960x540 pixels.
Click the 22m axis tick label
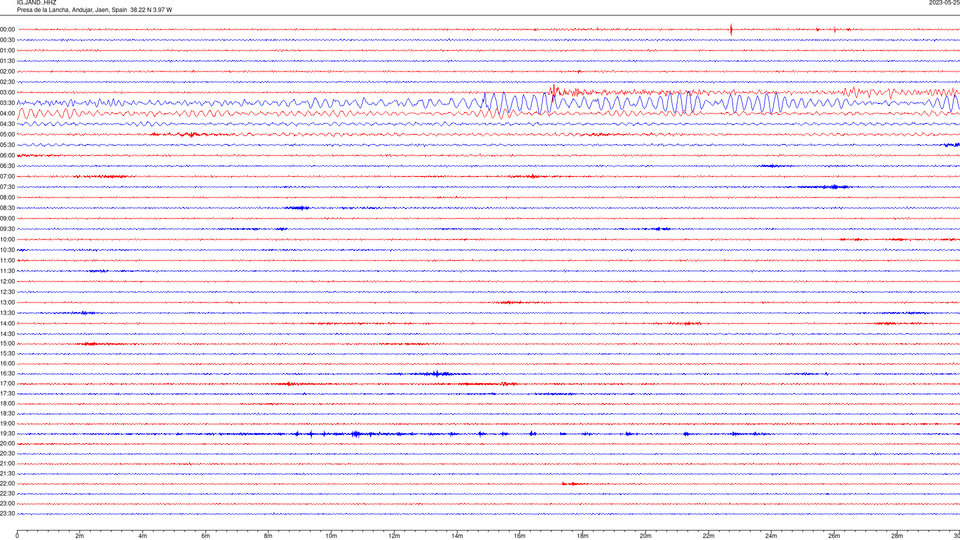click(x=708, y=536)
